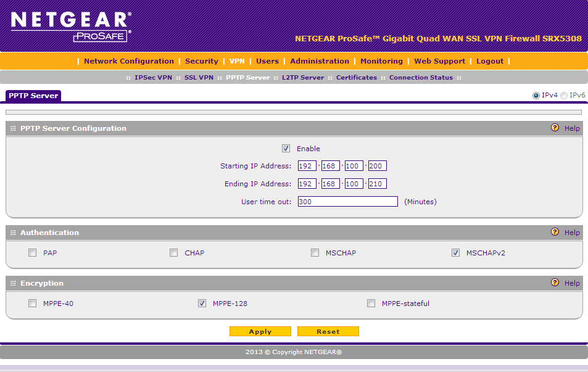Screen dimensions: 588x372
Task: Click the Apply button
Action: 260,331
